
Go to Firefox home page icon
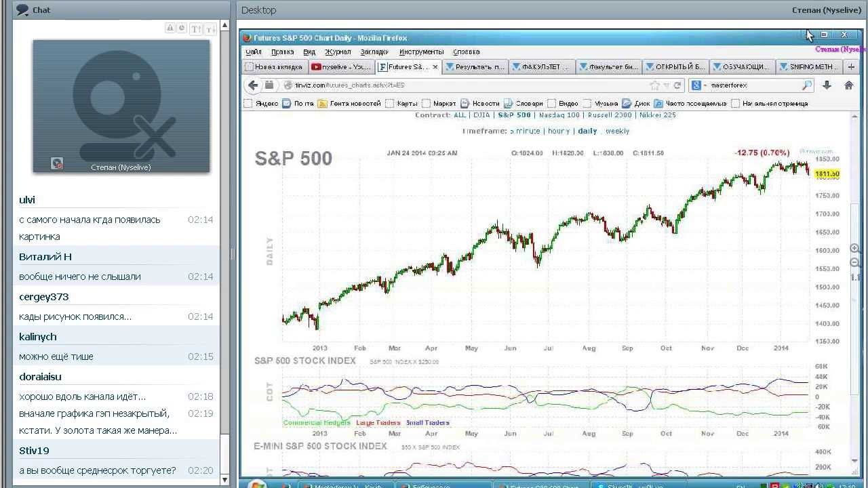point(848,85)
